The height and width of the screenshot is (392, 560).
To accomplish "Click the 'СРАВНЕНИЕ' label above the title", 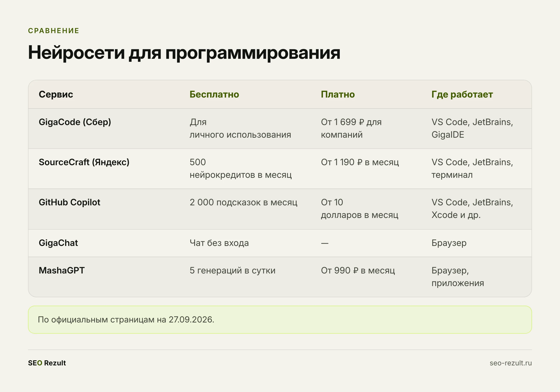I will (54, 31).
